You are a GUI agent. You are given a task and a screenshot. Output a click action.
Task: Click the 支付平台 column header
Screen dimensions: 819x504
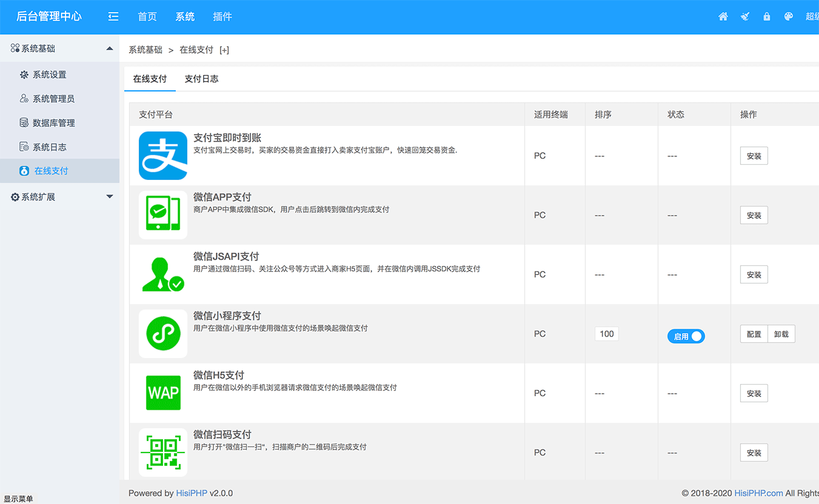156,114
